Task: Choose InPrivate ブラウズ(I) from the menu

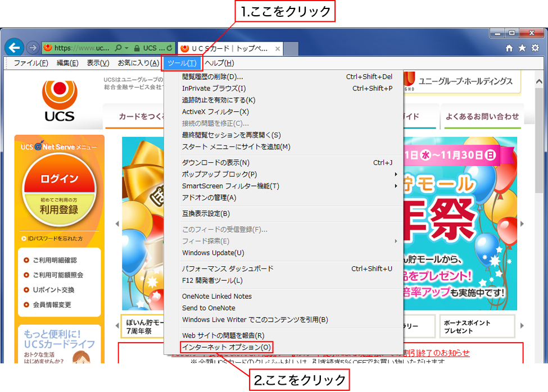Action: click(x=284, y=89)
